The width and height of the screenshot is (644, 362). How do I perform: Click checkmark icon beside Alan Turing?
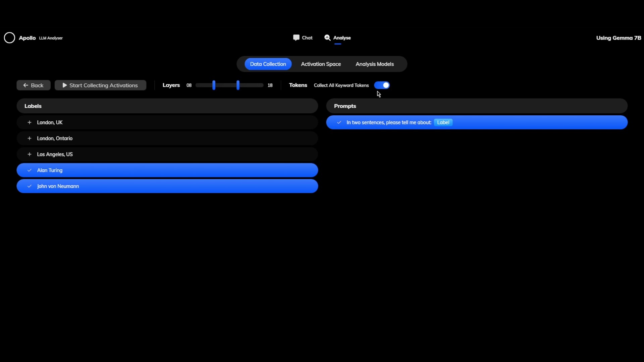(x=30, y=170)
